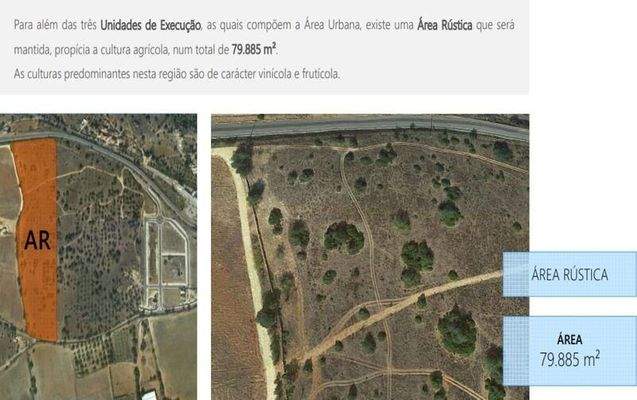Click the bold 'Área Rústica' text in paragraph
Viewport: 637px width, 400px height.
tap(445, 25)
